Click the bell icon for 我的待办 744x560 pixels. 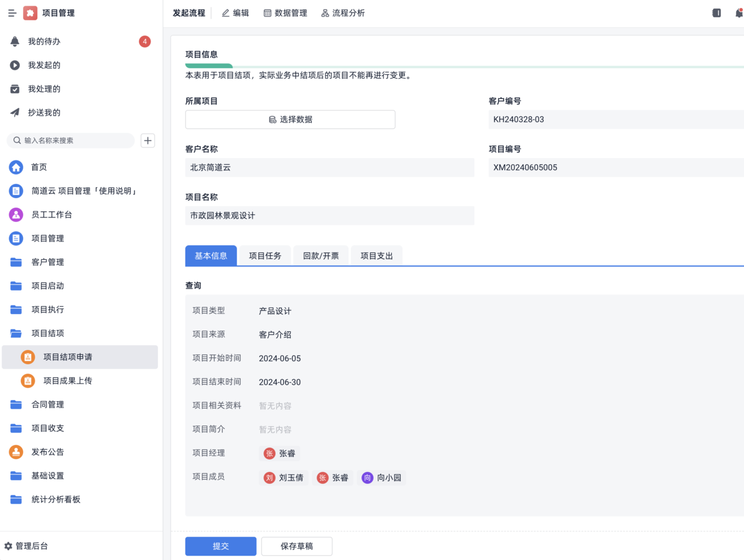click(x=15, y=42)
